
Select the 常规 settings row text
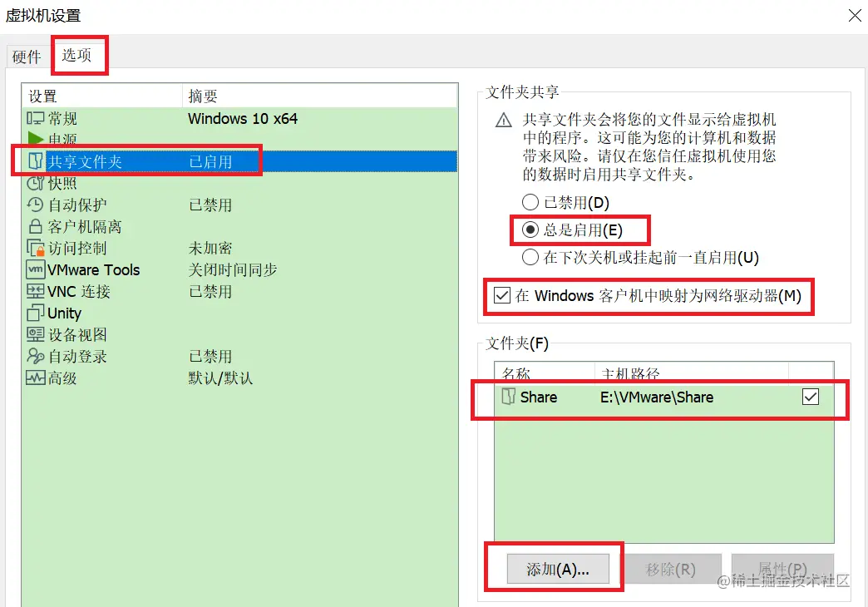(x=62, y=119)
